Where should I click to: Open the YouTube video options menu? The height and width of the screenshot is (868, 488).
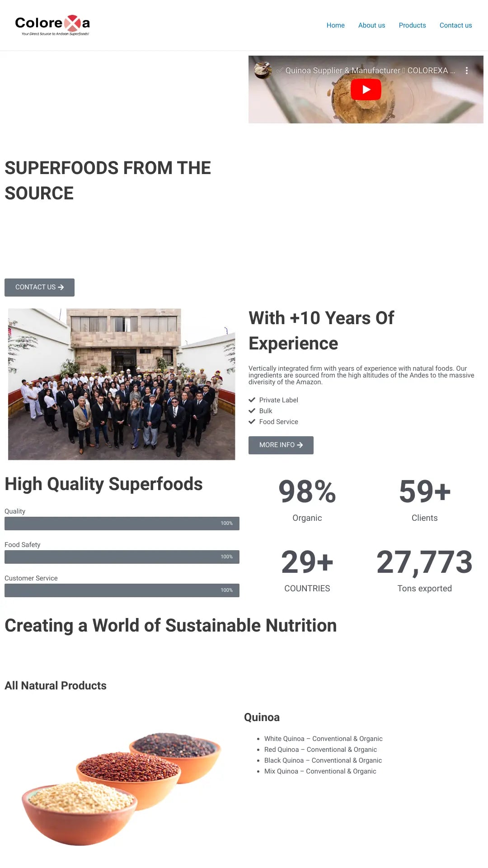(x=466, y=71)
